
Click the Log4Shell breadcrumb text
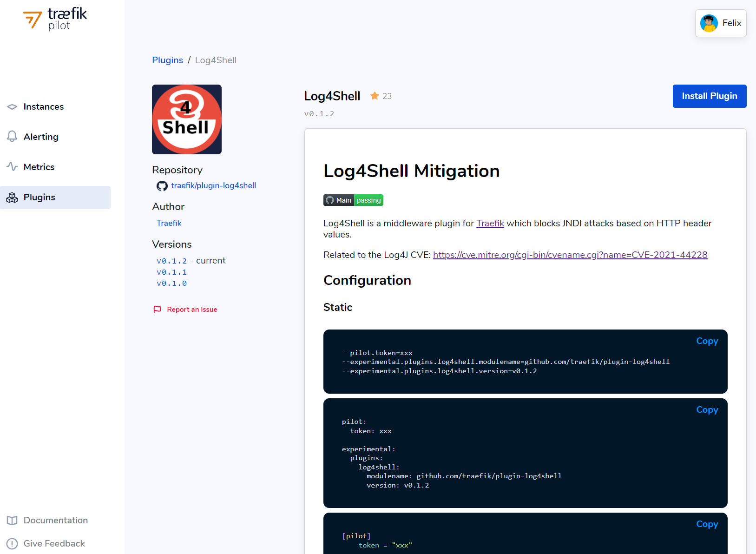216,60
